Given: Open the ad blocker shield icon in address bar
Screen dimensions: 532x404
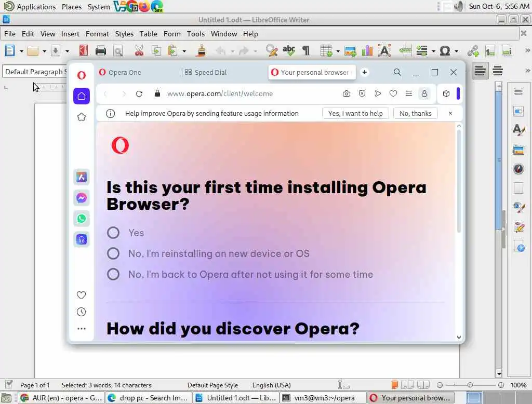Looking at the screenshot, I should point(362,93).
